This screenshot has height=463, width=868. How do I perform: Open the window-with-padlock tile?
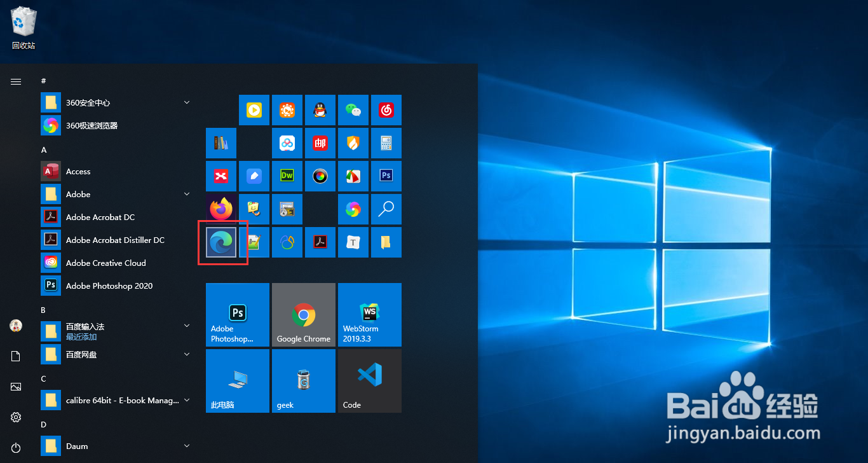pyautogui.click(x=287, y=209)
